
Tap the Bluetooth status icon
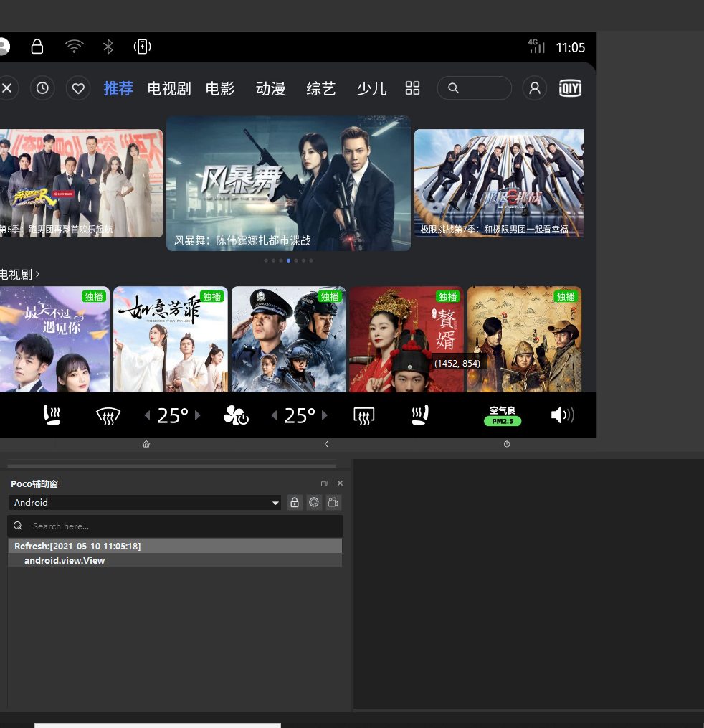point(108,47)
